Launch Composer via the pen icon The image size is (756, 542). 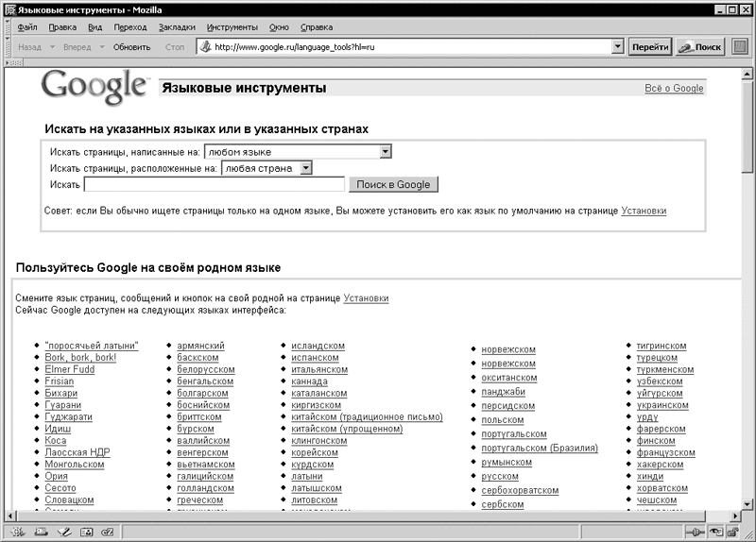(x=63, y=532)
